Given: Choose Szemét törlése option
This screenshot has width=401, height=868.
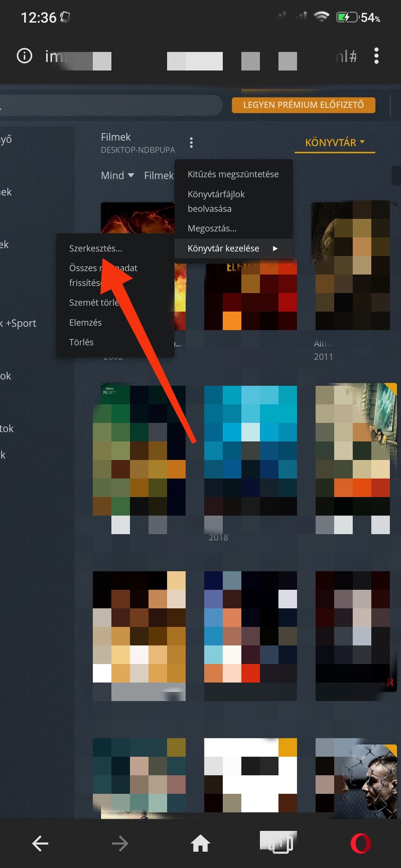Looking at the screenshot, I should coord(115,303).
